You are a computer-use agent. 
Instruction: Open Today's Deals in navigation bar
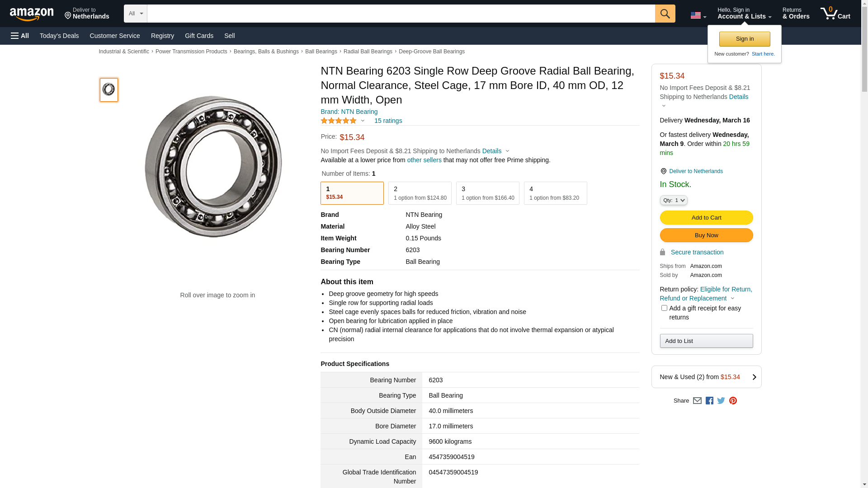tap(59, 36)
